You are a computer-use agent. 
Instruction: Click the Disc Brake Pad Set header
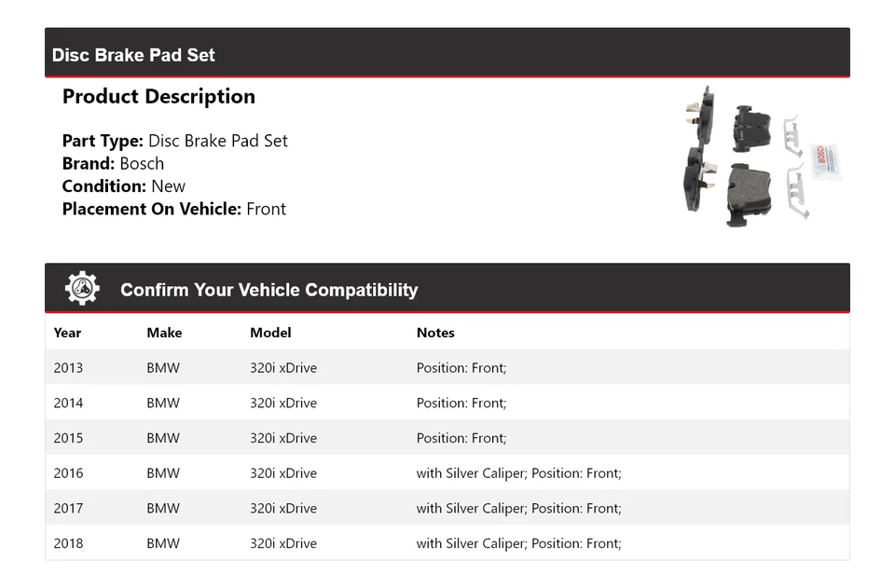pyautogui.click(x=133, y=55)
